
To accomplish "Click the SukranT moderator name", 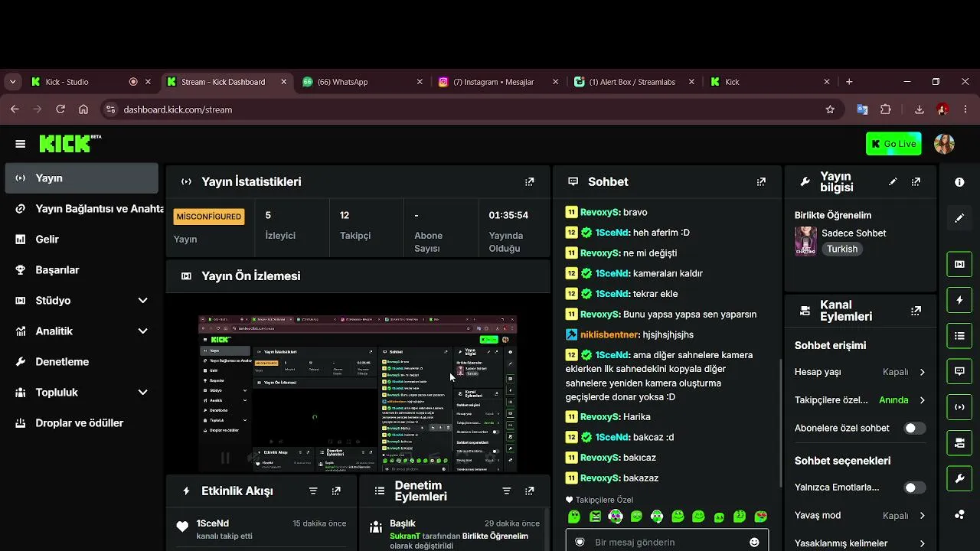I will pyautogui.click(x=405, y=536).
